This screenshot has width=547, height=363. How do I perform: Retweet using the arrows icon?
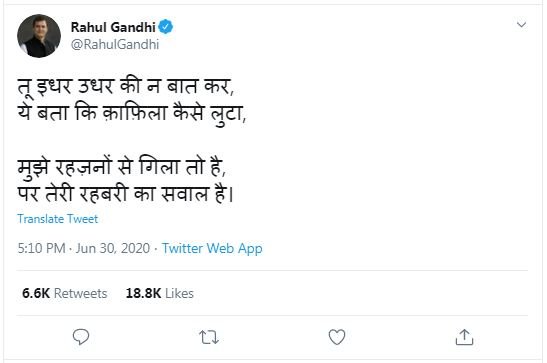(209, 337)
